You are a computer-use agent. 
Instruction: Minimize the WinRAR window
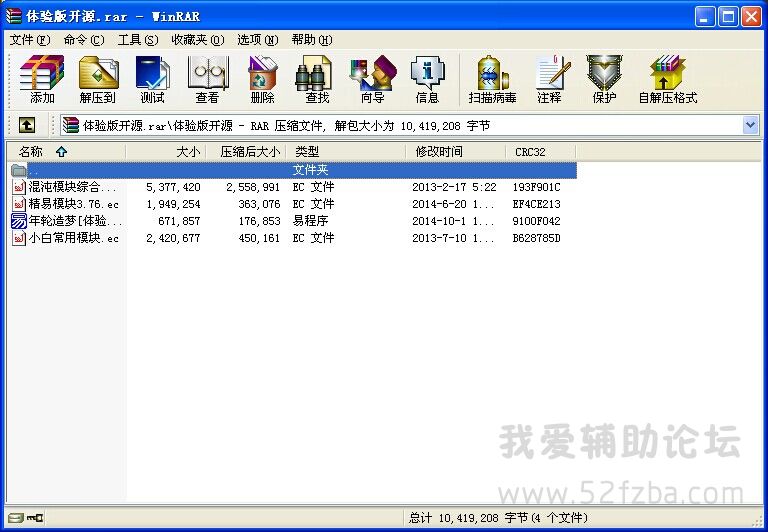704,17
